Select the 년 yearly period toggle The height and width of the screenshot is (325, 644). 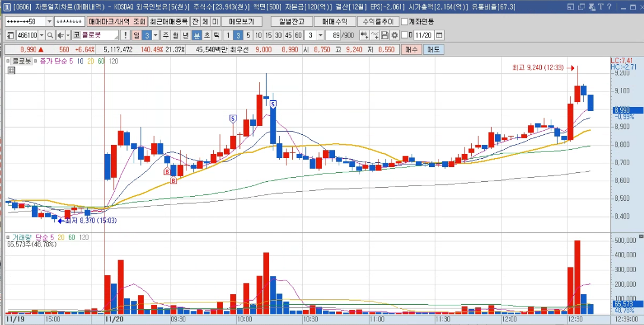coord(185,35)
